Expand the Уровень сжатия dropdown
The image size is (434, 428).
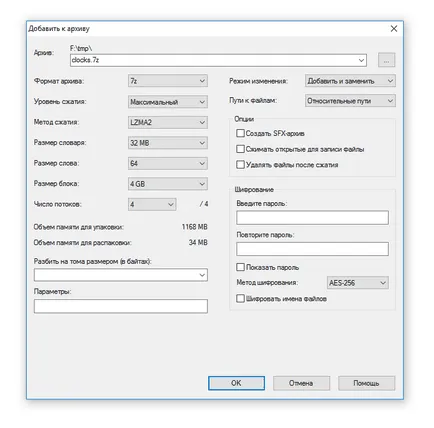point(168,102)
